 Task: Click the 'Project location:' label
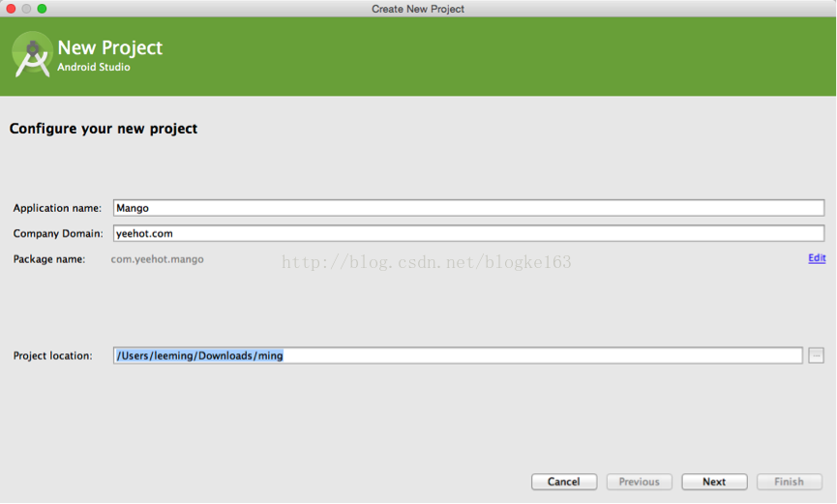pos(52,356)
